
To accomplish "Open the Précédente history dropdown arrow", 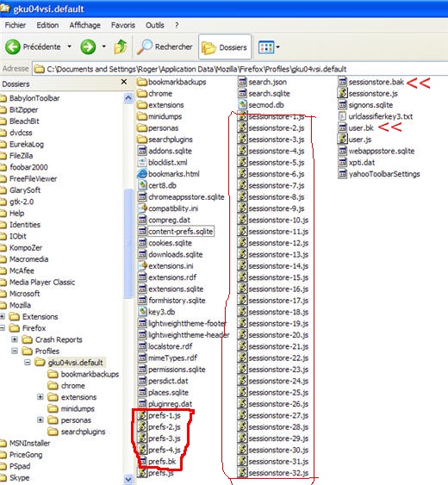I will click(70, 47).
